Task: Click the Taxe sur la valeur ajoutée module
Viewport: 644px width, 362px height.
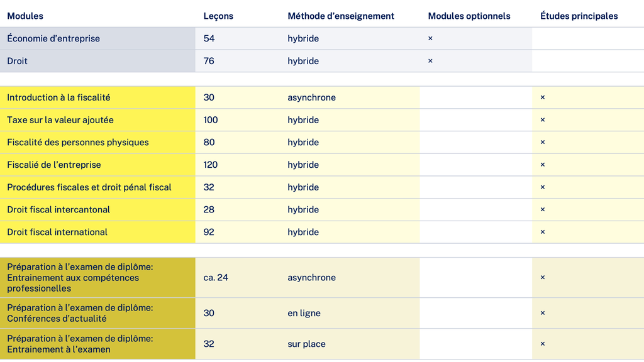Action: point(60,120)
